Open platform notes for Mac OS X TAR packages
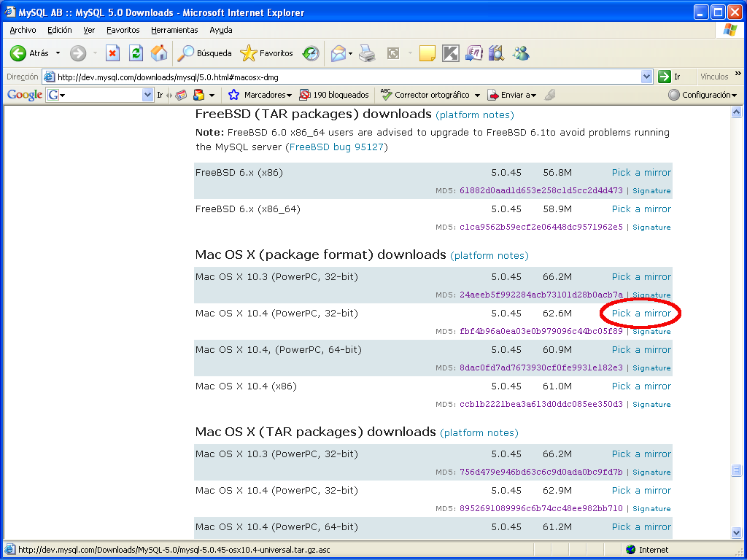Viewport: 747px width, 560px height. [x=479, y=433]
